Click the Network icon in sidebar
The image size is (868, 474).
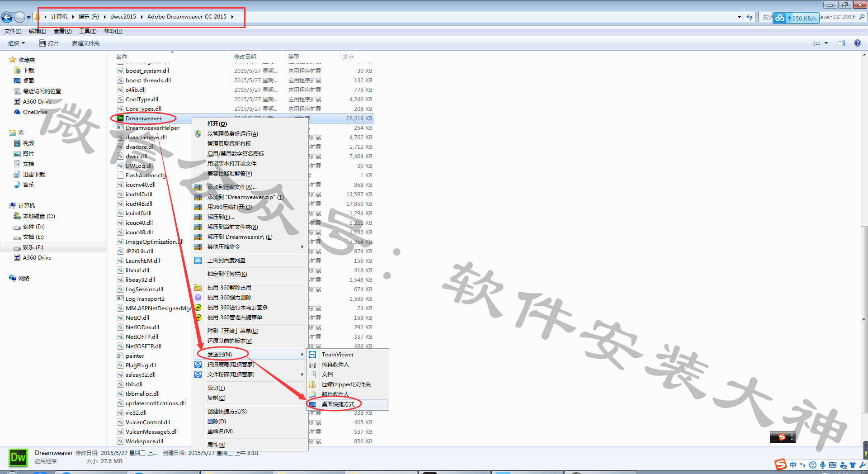(x=13, y=278)
